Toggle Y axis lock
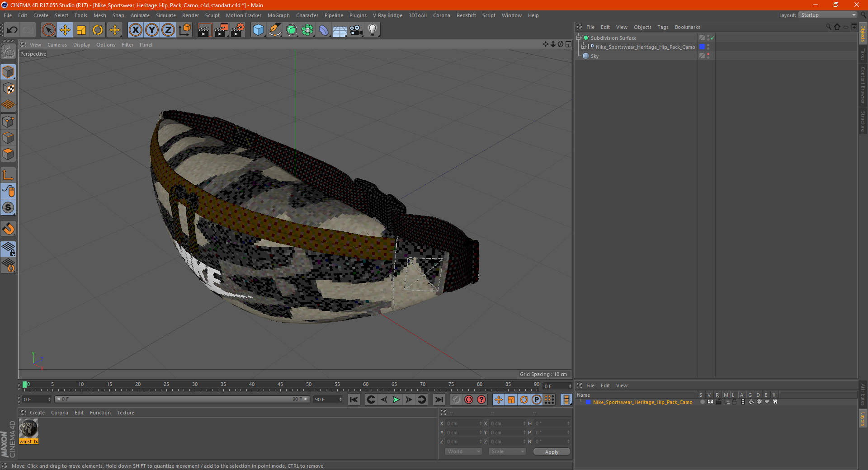Image resolution: width=868 pixels, height=470 pixels. [152, 30]
